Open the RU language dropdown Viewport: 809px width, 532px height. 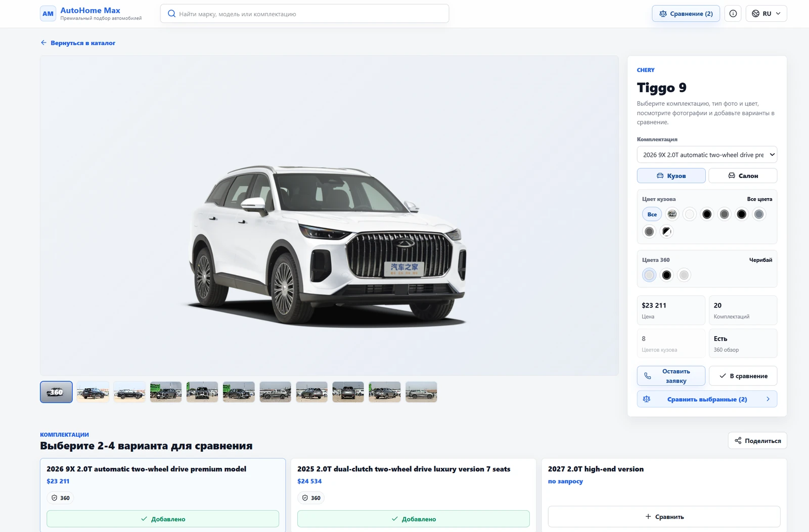[766, 14]
